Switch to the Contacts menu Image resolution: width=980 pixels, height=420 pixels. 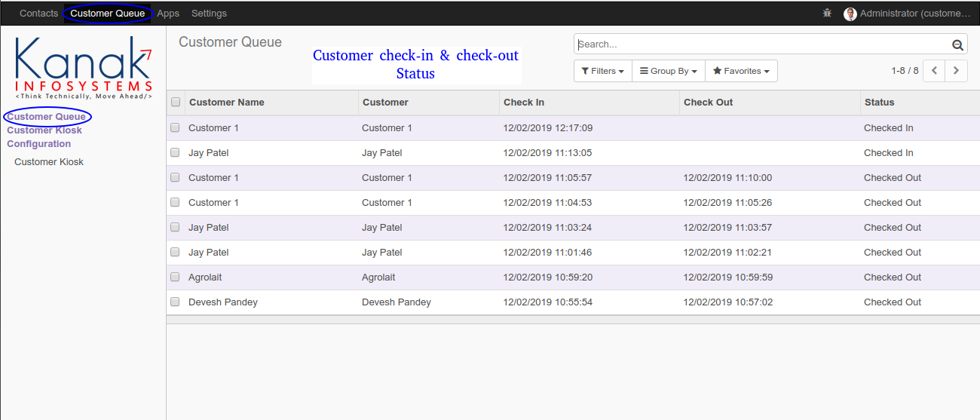(38, 14)
